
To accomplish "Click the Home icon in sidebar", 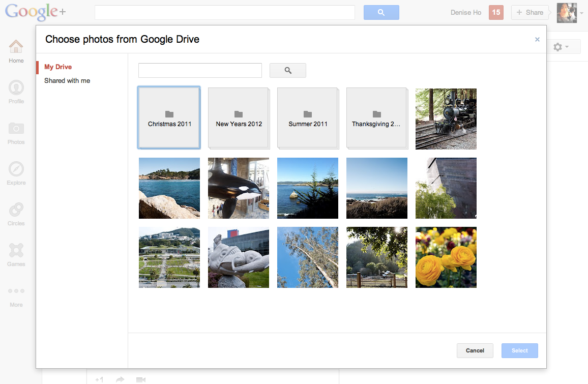I will click(16, 47).
